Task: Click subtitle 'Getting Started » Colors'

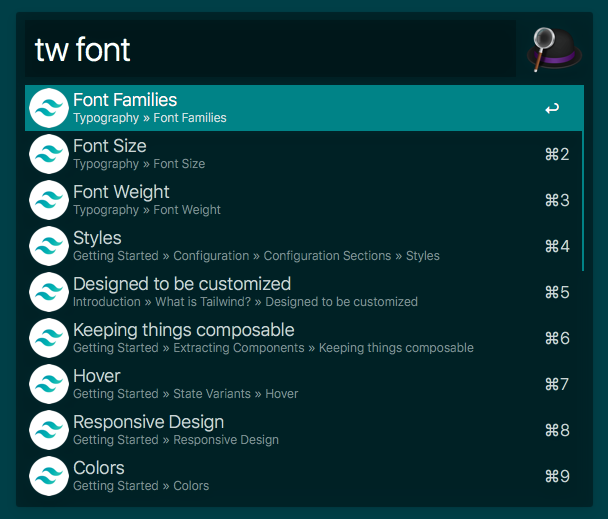Action: tap(141, 486)
